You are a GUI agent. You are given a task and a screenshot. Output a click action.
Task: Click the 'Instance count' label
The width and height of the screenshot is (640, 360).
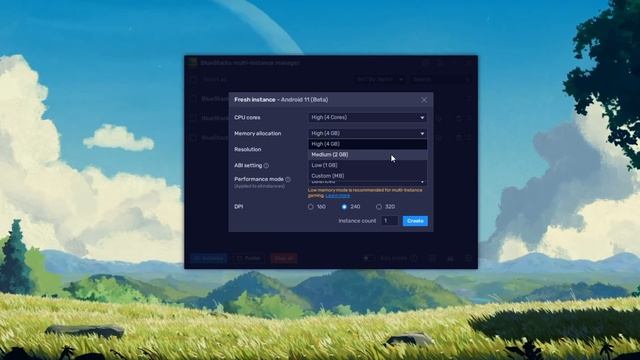click(x=357, y=221)
